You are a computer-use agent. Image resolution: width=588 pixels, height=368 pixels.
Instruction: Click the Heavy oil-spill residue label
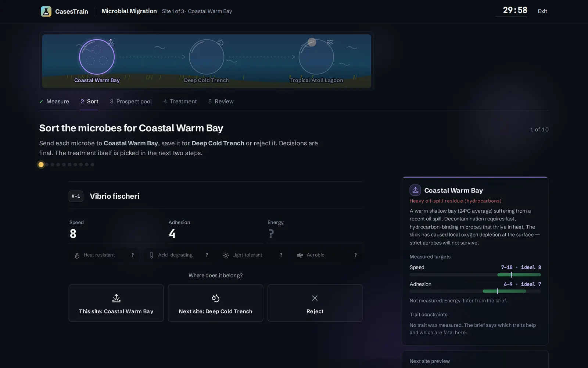455,201
